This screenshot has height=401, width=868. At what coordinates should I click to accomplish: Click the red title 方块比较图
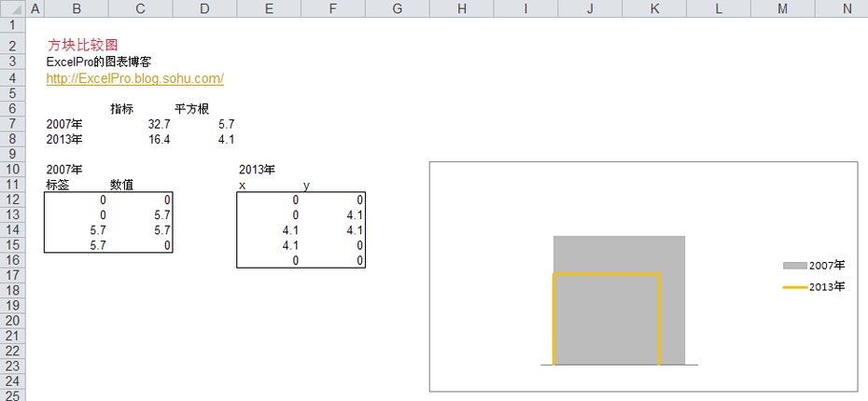point(82,46)
